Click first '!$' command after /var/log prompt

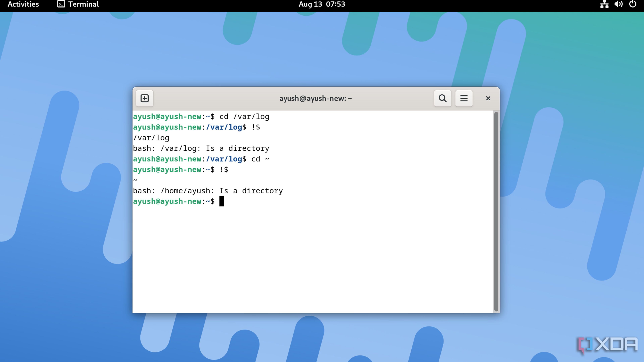[x=256, y=127]
